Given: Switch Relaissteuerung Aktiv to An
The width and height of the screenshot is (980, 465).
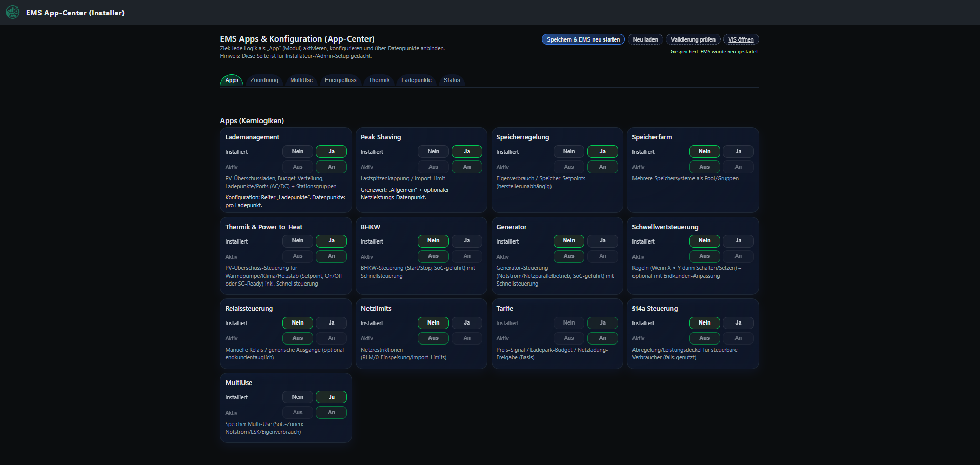Looking at the screenshot, I should (x=331, y=338).
